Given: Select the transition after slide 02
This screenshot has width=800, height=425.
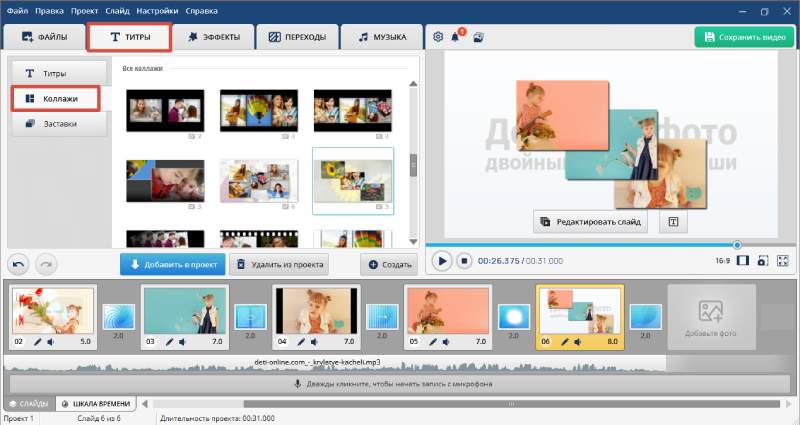Looking at the screenshot, I should pyautogui.click(x=119, y=317).
